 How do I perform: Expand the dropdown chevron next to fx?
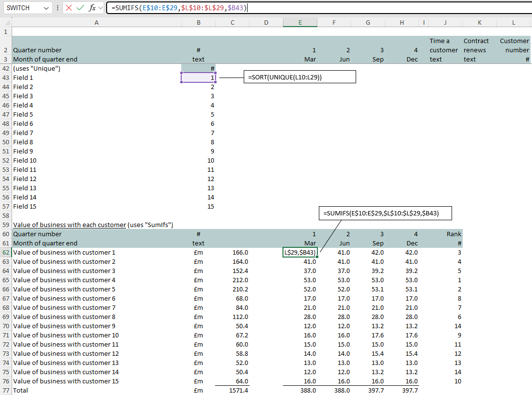point(101,8)
